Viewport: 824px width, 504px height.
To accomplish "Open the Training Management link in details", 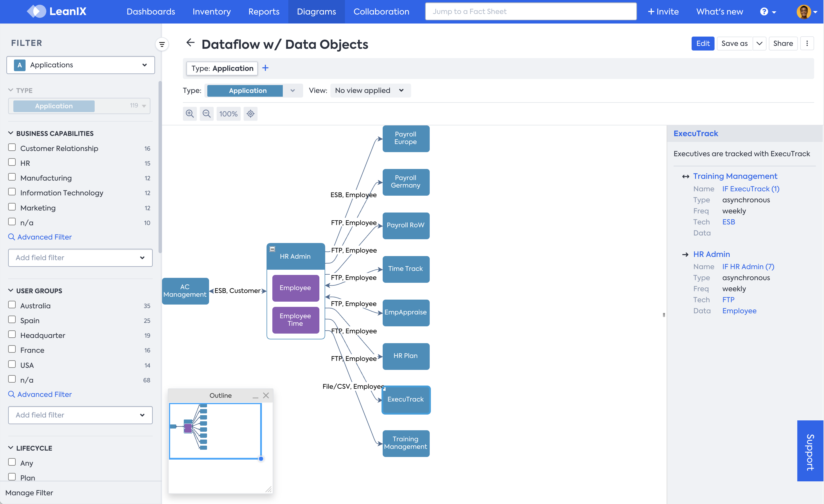I will coord(735,176).
